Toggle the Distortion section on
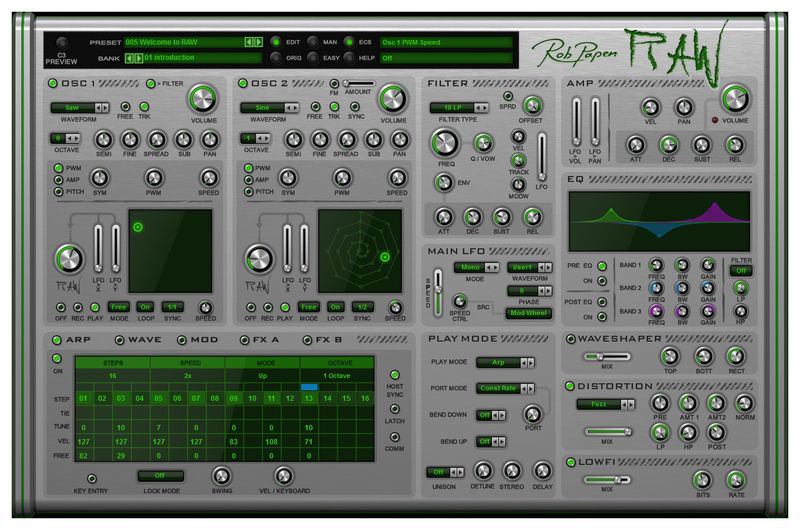800x530 pixels. click(x=570, y=386)
